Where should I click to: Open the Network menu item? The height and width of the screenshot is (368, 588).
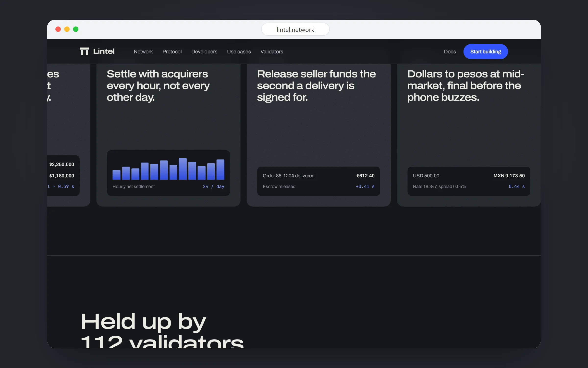tap(143, 52)
